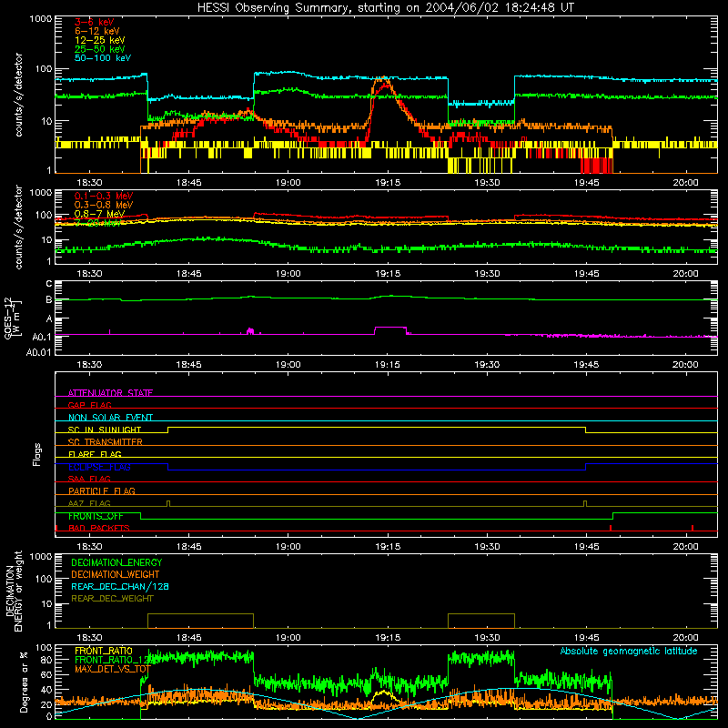The height and width of the screenshot is (728, 728).
Task: Click the yellow FRONT_RATIO bump near 19:15
Action: point(382,695)
